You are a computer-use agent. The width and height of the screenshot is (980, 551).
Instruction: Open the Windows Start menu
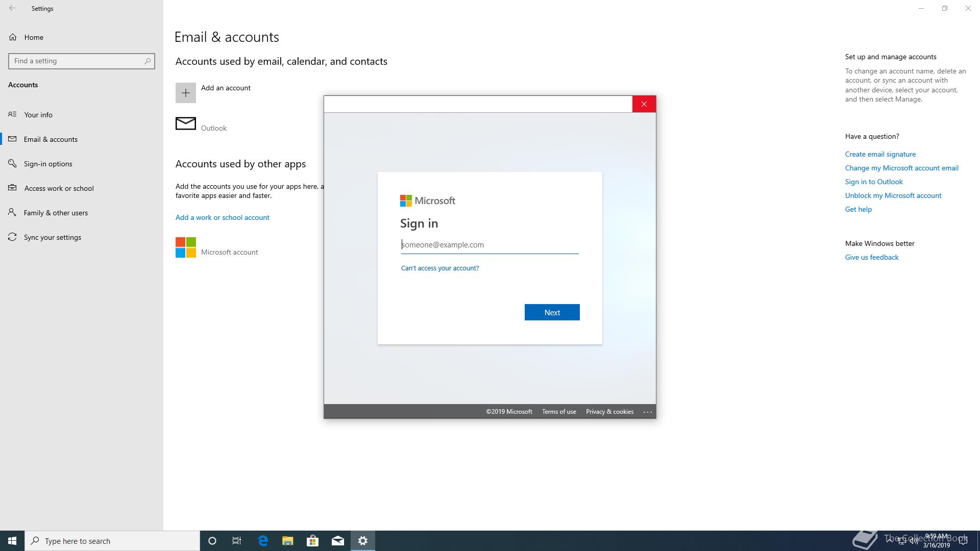[x=12, y=541]
